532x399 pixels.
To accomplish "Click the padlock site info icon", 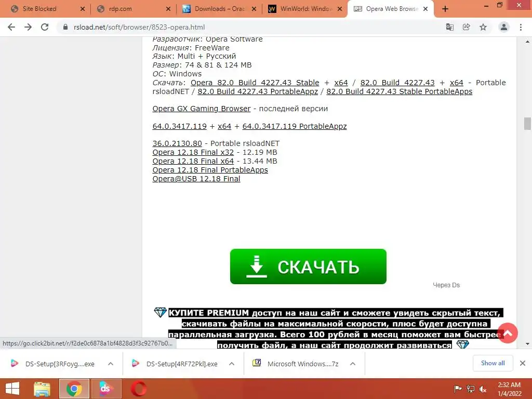I will 65,27.
